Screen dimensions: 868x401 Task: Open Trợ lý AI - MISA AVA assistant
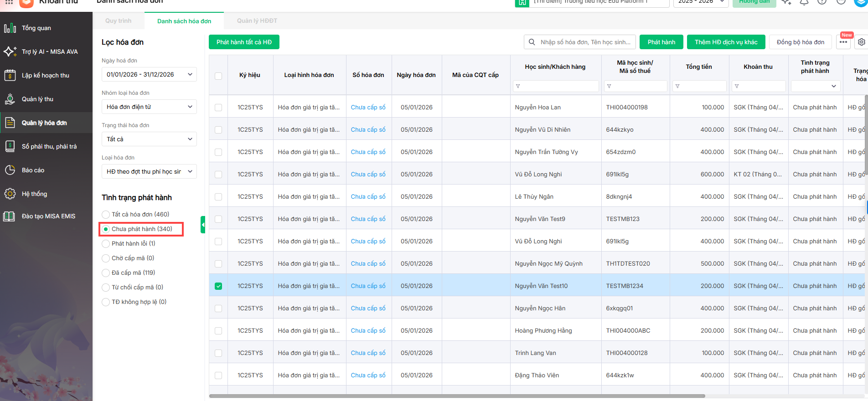[x=10, y=52]
